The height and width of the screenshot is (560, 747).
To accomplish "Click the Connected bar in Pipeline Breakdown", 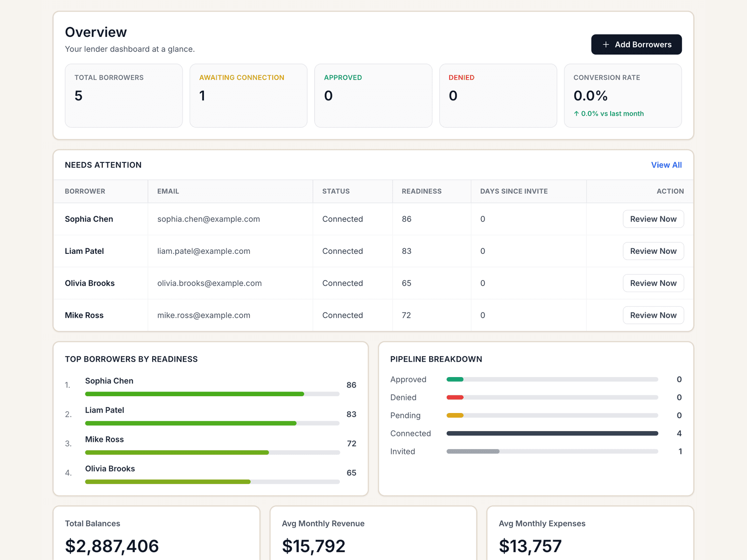I will pos(552,433).
